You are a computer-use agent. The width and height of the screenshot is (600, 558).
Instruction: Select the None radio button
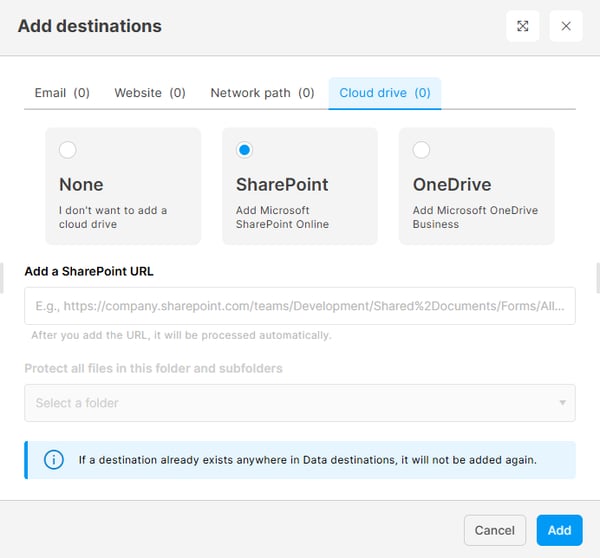(x=68, y=150)
